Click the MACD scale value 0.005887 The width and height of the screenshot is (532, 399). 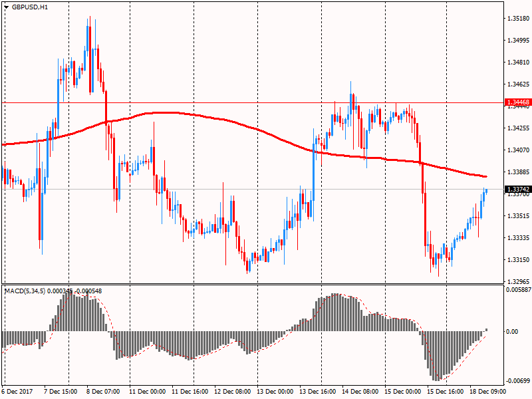(x=519, y=290)
